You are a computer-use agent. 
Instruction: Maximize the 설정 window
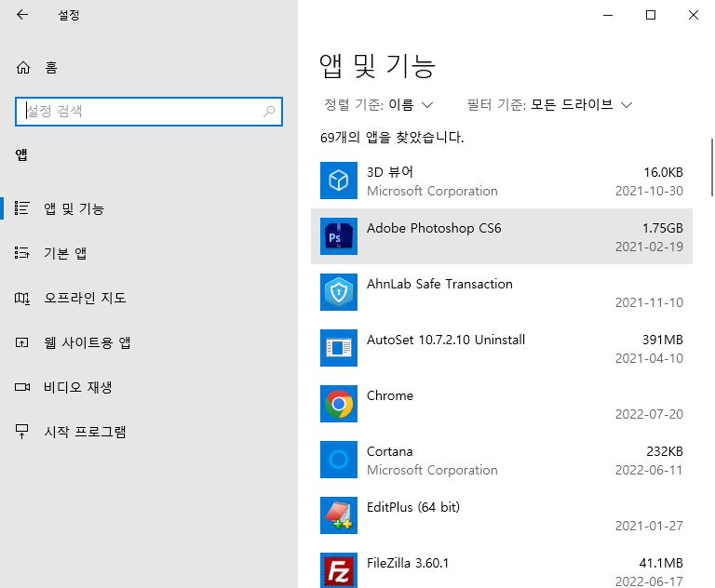pos(651,15)
